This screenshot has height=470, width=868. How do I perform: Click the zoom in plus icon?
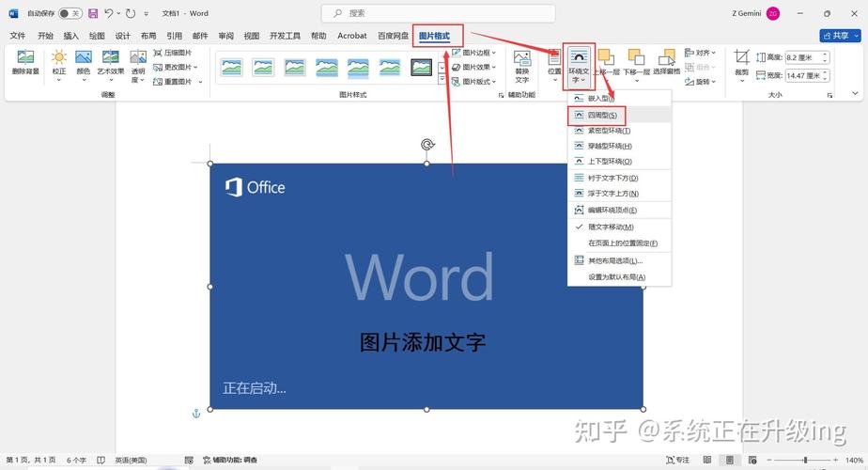tap(835, 460)
